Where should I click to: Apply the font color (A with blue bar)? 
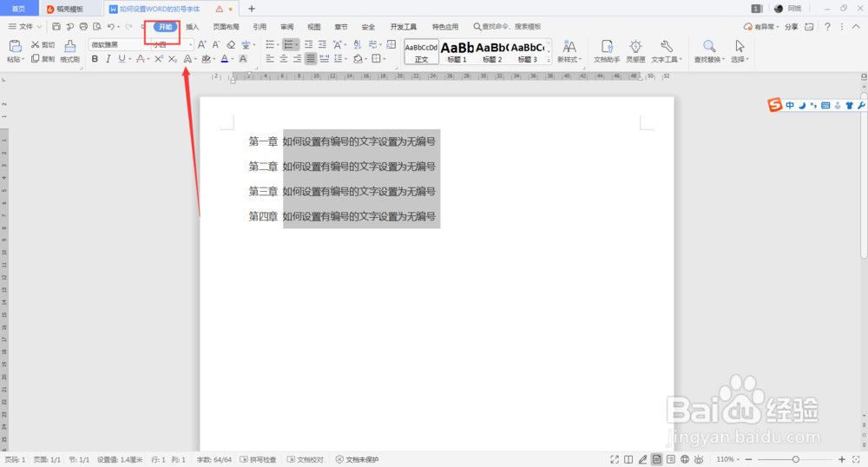tap(224, 59)
